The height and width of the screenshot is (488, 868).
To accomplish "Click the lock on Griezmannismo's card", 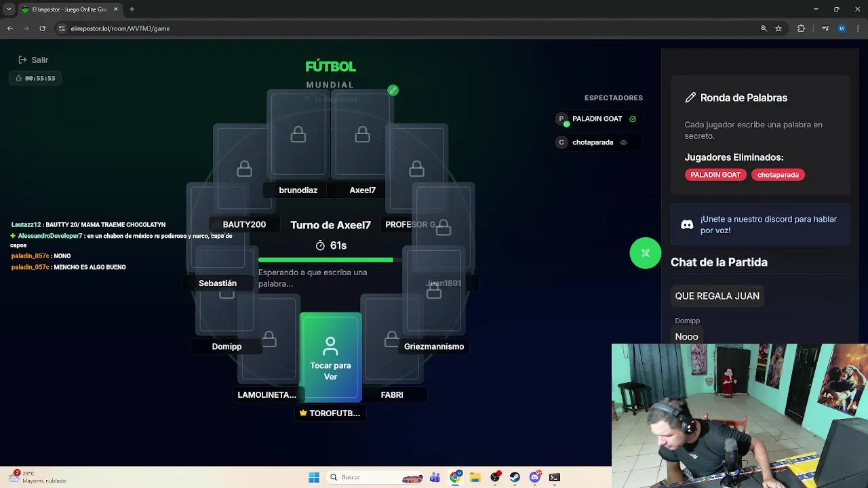I will (x=434, y=291).
